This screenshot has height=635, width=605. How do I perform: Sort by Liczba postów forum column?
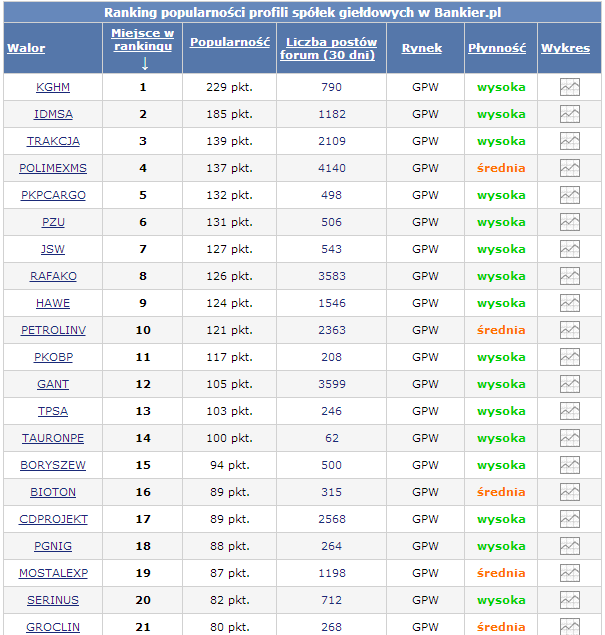coord(331,48)
